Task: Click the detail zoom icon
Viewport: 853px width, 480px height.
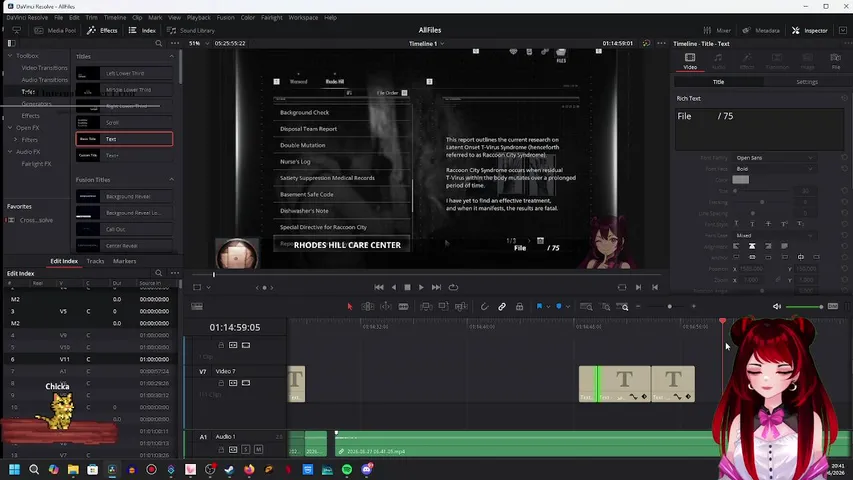Action: point(605,306)
